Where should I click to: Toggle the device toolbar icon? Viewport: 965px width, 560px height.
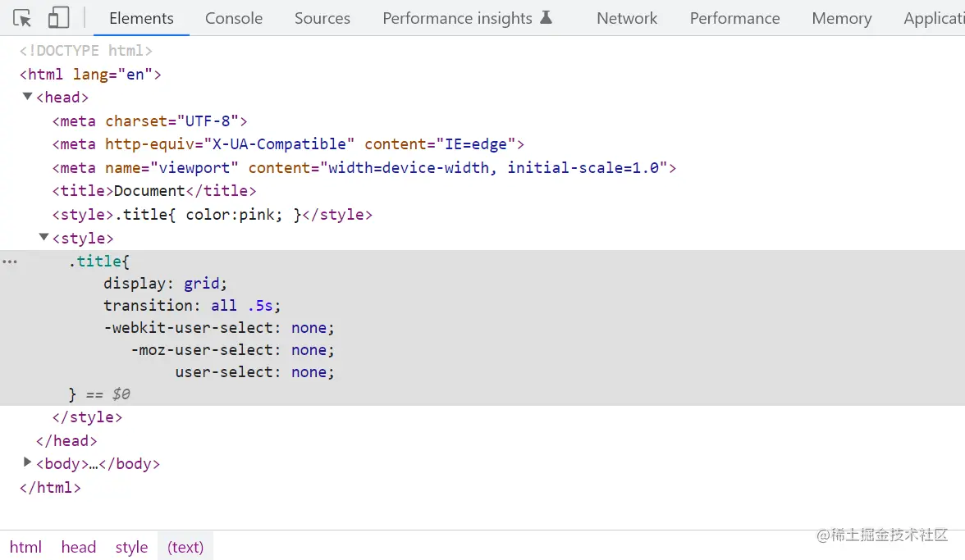point(58,18)
